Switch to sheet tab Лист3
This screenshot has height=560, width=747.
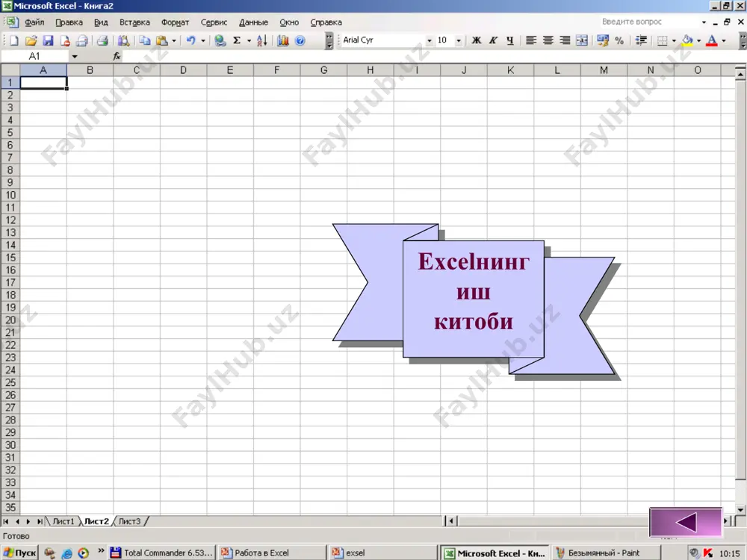(129, 521)
